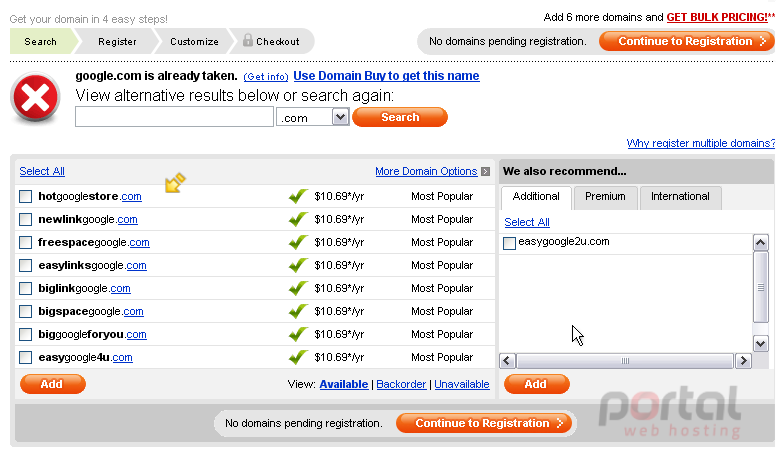This screenshot has height=450, width=776.
Task: View Unavailable domains
Action: pos(462,384)
